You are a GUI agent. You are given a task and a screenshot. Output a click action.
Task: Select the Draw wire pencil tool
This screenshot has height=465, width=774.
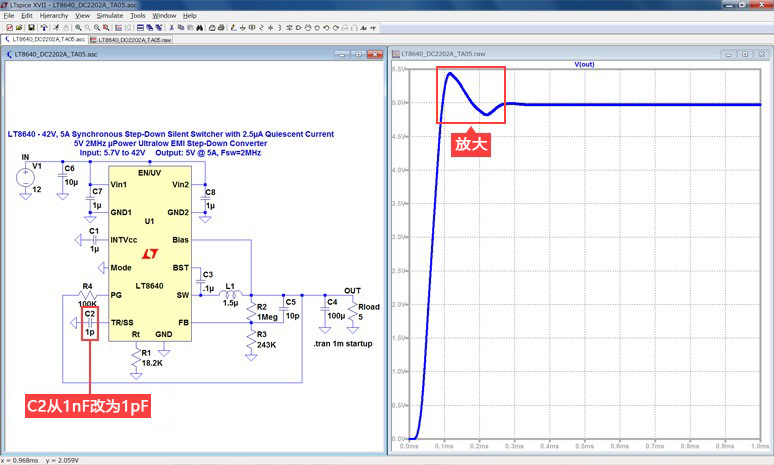(233, 28)
